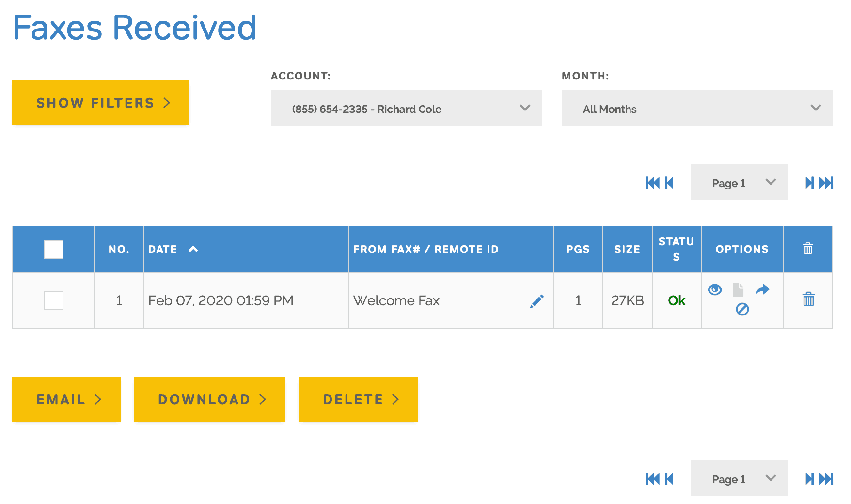The height and width of the screenshot is (504, 851).
Task: Click the eye icon to view the fax
Action: coord(715,290)
